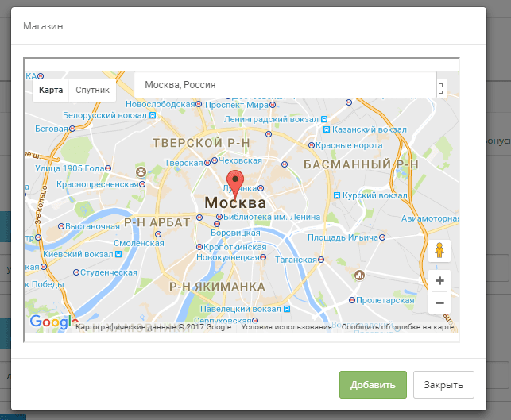Toggle fullscreen map view icon
Screen dimensions: 511x420
442,88
